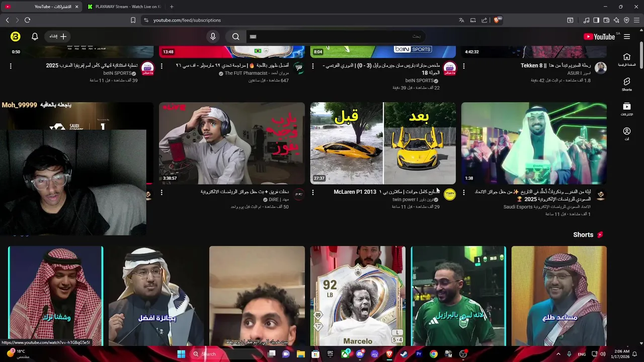
Task: Go back to the previous page
Action: tap(7, 20)
